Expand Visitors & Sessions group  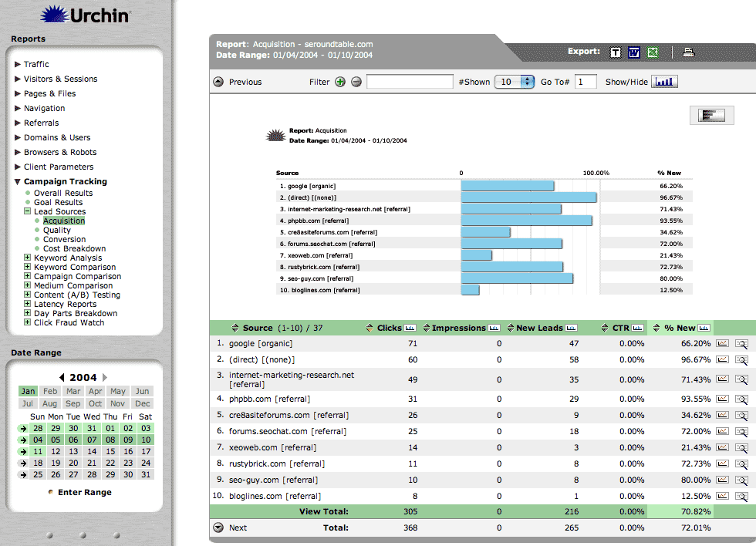point(17,79)
